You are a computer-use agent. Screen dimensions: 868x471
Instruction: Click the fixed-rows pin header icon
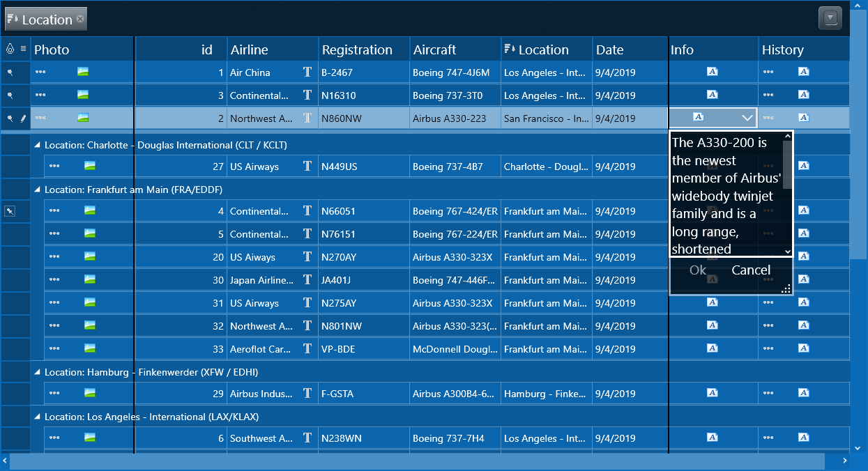tap(10, 49)
